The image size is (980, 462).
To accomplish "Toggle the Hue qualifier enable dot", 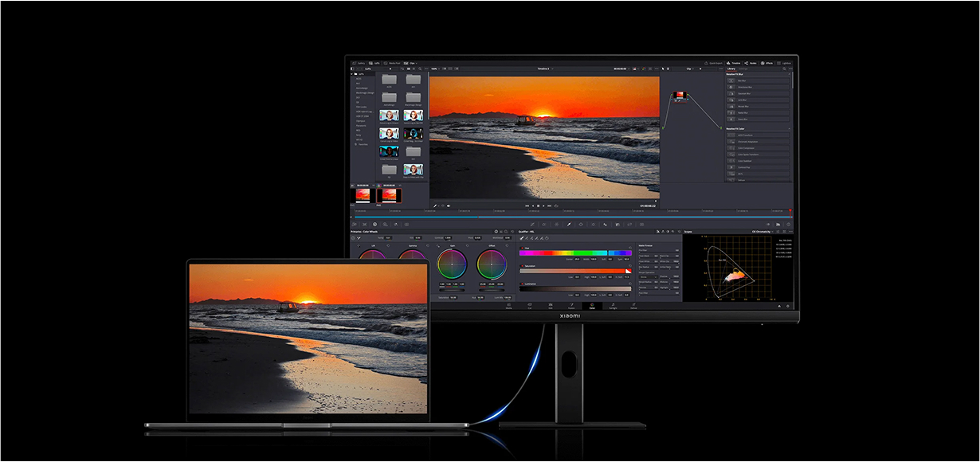I will pos(522,246).
